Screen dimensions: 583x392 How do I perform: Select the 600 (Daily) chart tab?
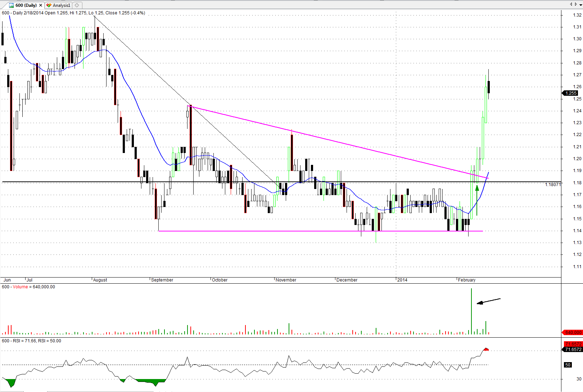(x=25, y=5)
